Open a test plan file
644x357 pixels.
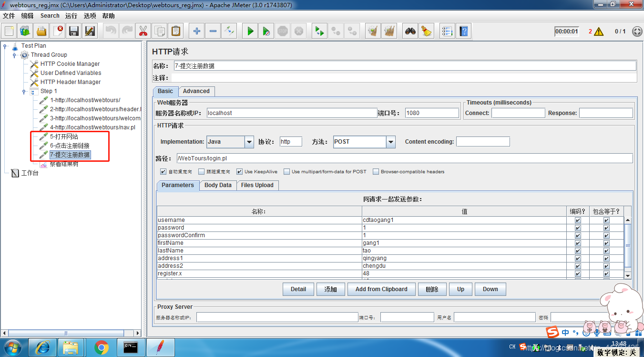tap(41, 31)
